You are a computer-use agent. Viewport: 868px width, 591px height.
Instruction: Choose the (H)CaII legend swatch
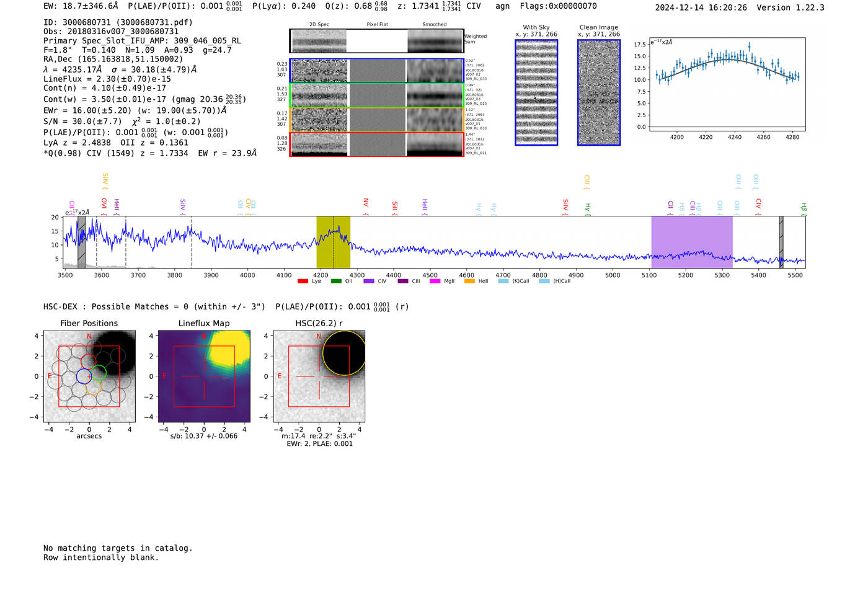pos(544,281)
